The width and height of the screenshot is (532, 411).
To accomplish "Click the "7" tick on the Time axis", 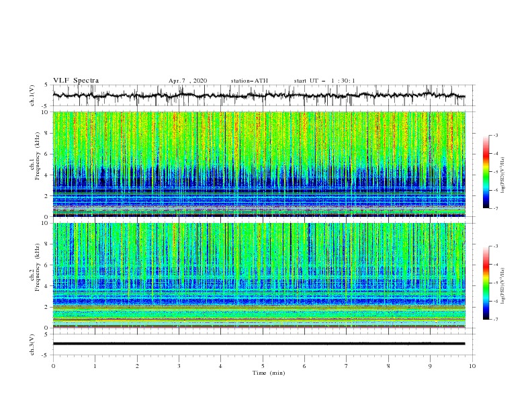I will coord(347,366).
